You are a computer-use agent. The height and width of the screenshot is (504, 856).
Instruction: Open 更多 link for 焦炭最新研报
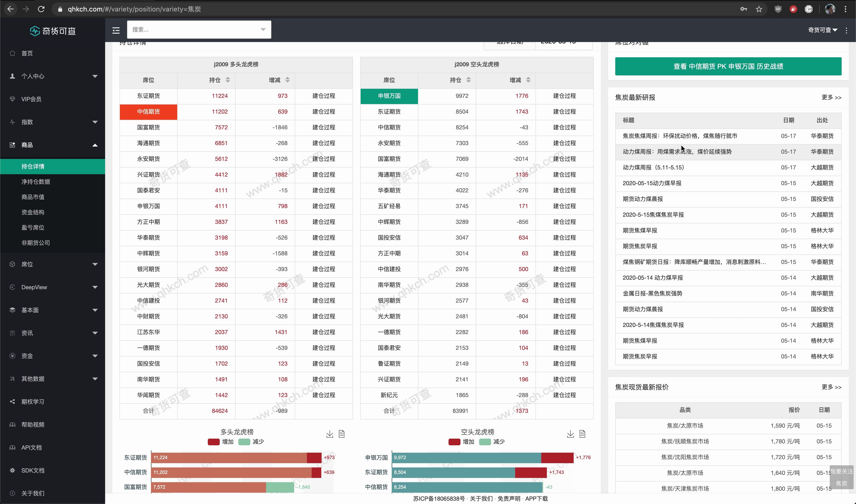pos(831,97)
